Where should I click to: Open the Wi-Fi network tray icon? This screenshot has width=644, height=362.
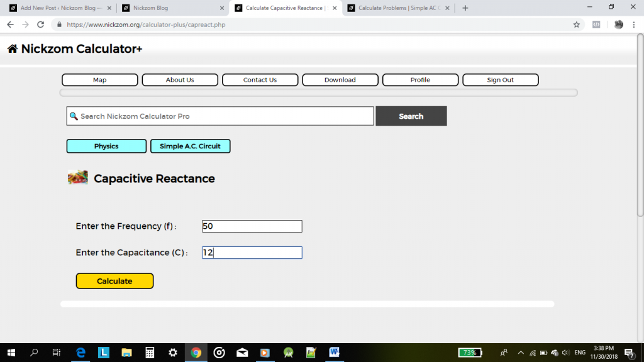(x=533, y=353)
